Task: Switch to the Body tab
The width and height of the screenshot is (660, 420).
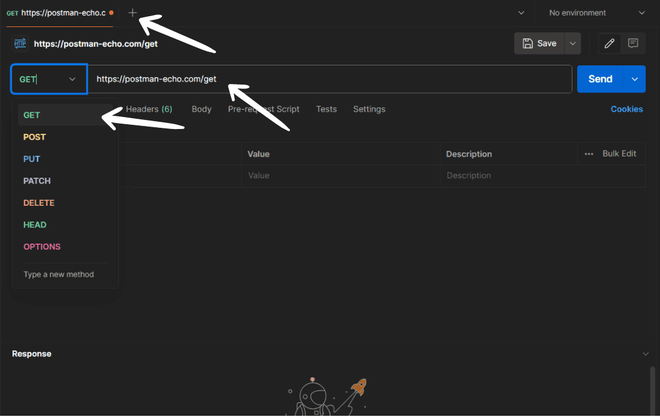Action: [x=201, y=109]
